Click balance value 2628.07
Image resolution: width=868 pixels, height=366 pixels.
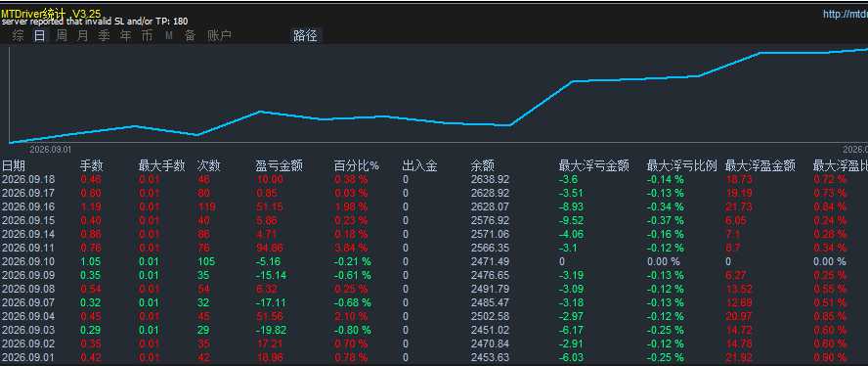click(490, 206)
